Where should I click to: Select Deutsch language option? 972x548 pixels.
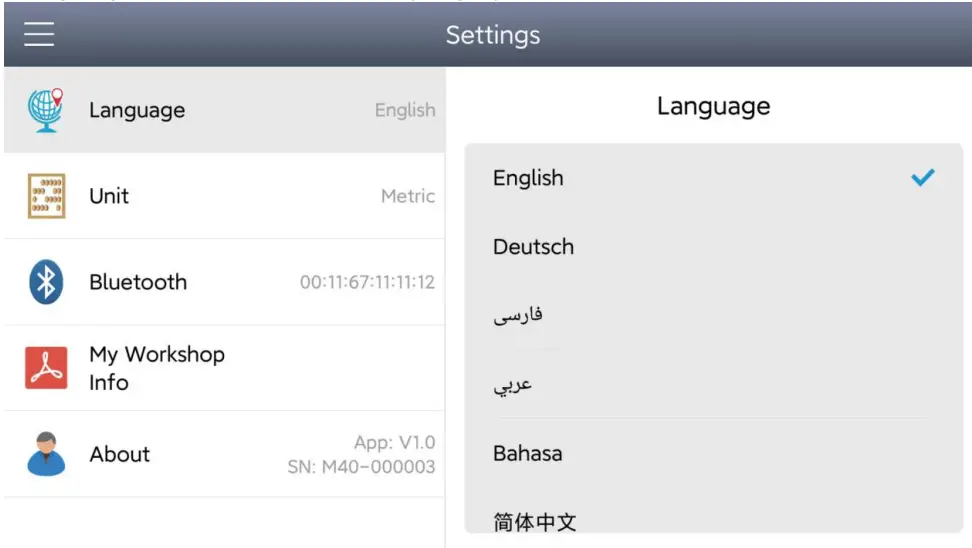click(714, 247)
